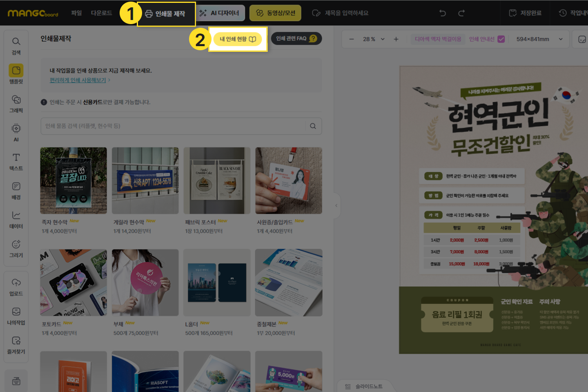Click the 인쇄 관련 FAQ button
588x392 pixels.
pos(296,38)
